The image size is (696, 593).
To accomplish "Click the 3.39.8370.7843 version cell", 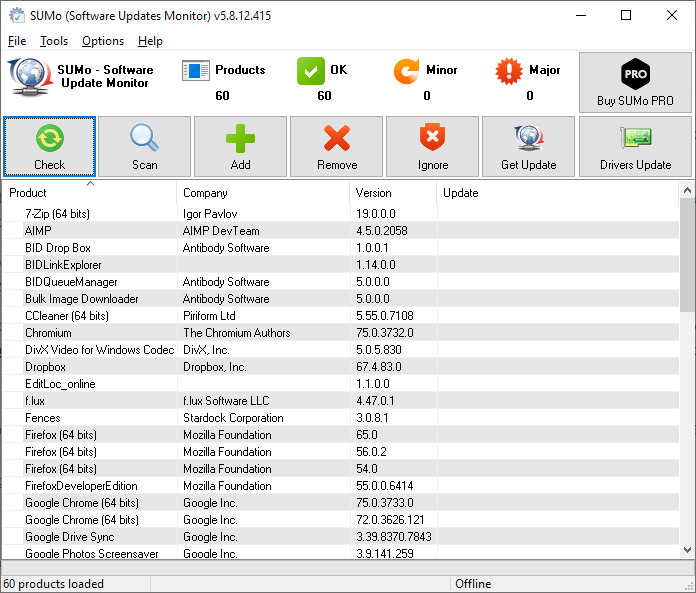I will (394, 537).
